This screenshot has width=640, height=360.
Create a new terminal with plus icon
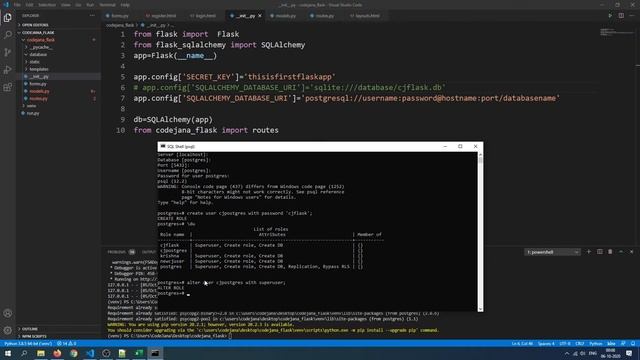(589, 252)
